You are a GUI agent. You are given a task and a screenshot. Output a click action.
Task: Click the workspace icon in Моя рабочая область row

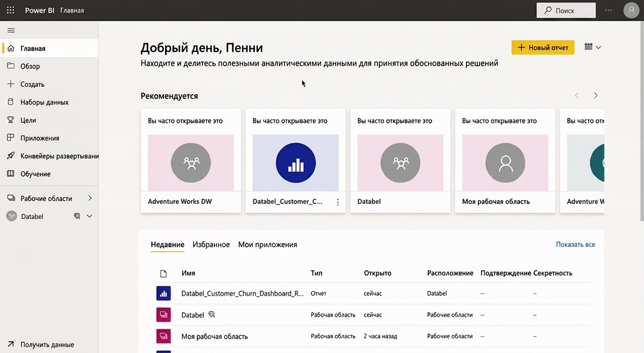coord(163,336)
